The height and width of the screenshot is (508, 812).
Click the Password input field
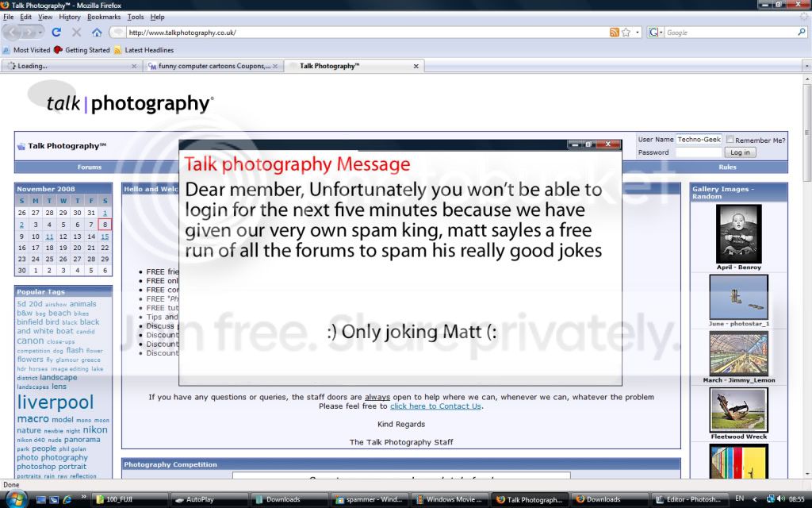click(x=699, y=152)
